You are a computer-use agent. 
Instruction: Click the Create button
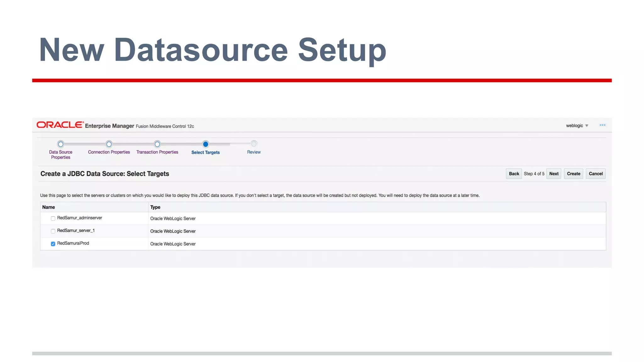pyautogui.click(x=574, y=174)
